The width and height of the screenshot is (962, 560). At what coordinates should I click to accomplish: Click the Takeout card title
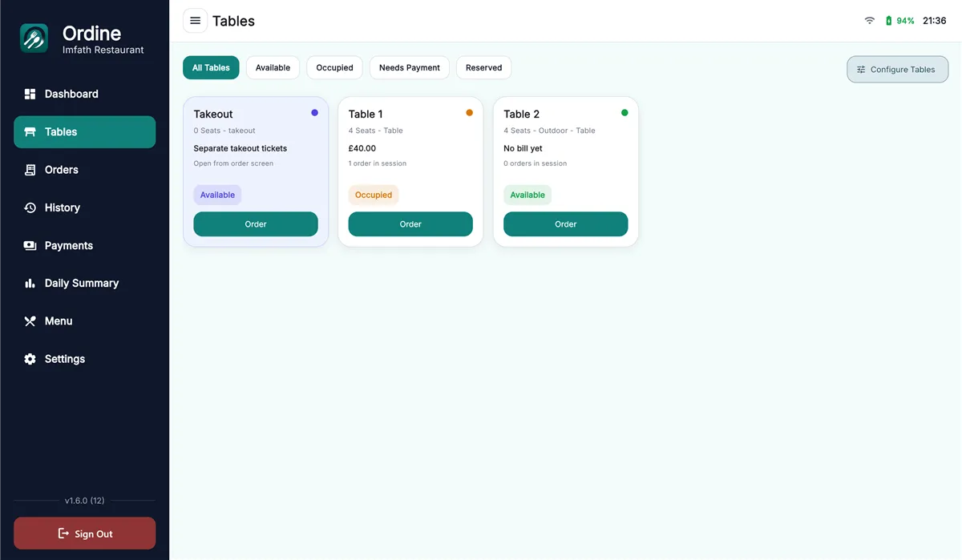click(x=213, y=114)
